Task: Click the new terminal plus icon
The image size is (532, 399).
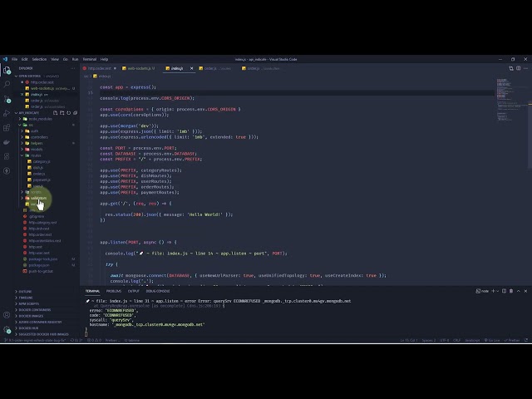Action: 493,291
